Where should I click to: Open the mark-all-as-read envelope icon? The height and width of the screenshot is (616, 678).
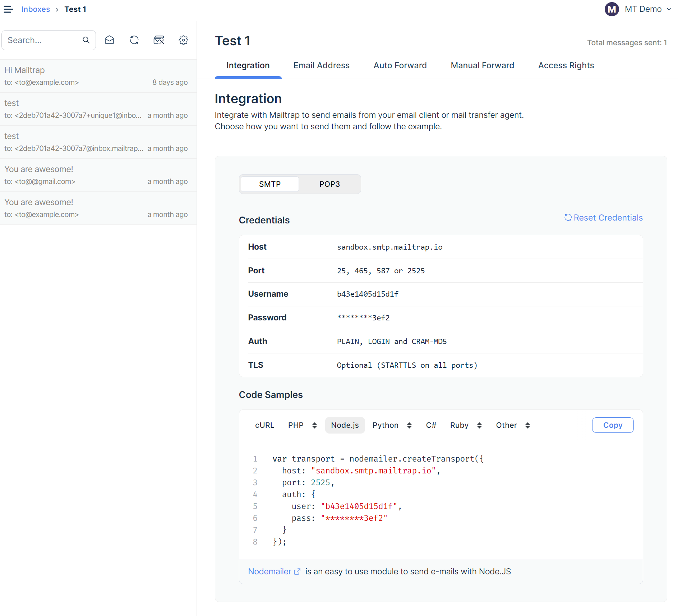[x=110, y=40]
